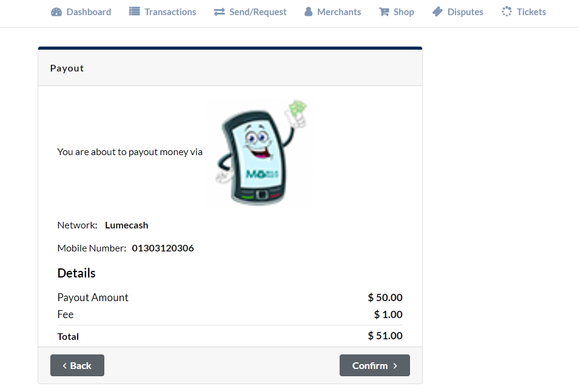578x392 pixels.
Task: Click the mobile phone mascot image
Action: (x=261, y=153)
